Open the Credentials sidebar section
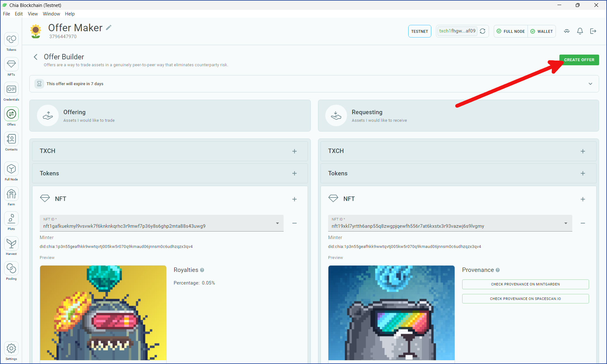 pos(11,92)
